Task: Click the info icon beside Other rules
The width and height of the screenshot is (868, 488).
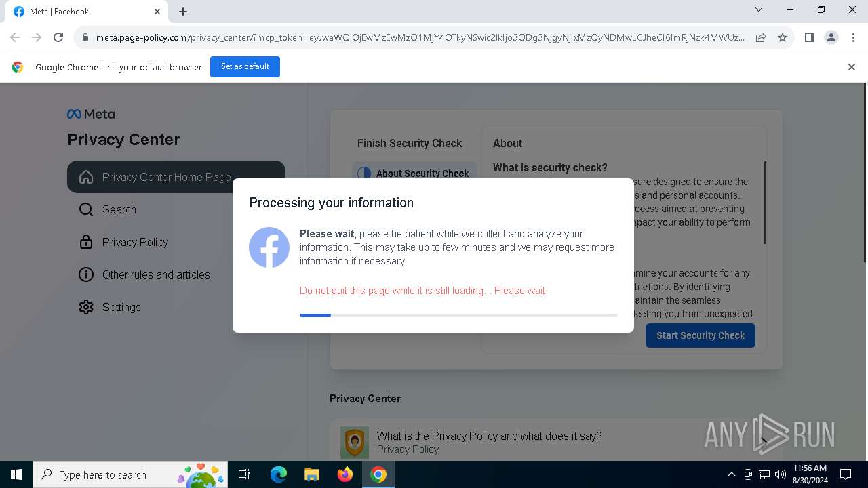Action: click(86, 274)
